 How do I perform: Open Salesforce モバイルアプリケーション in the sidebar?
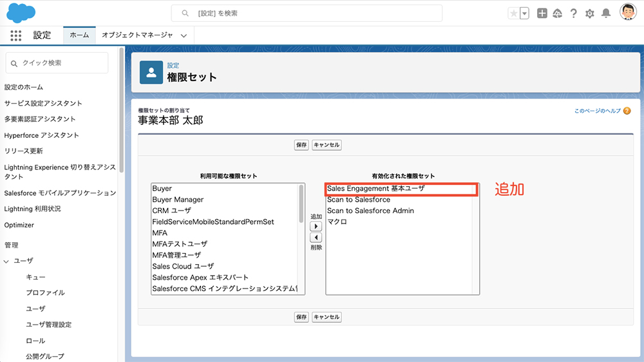click(x=60, y=193)
